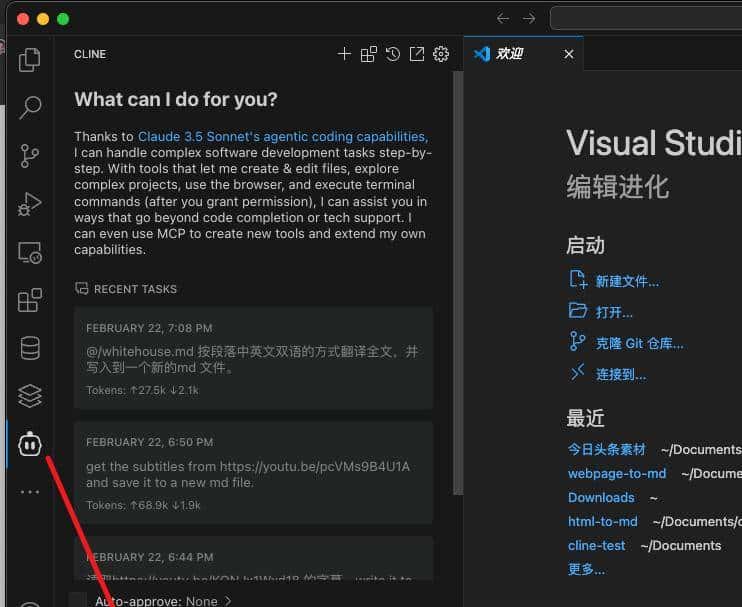Open the February 22, 6:50 PM task

[x=253, y=473]
